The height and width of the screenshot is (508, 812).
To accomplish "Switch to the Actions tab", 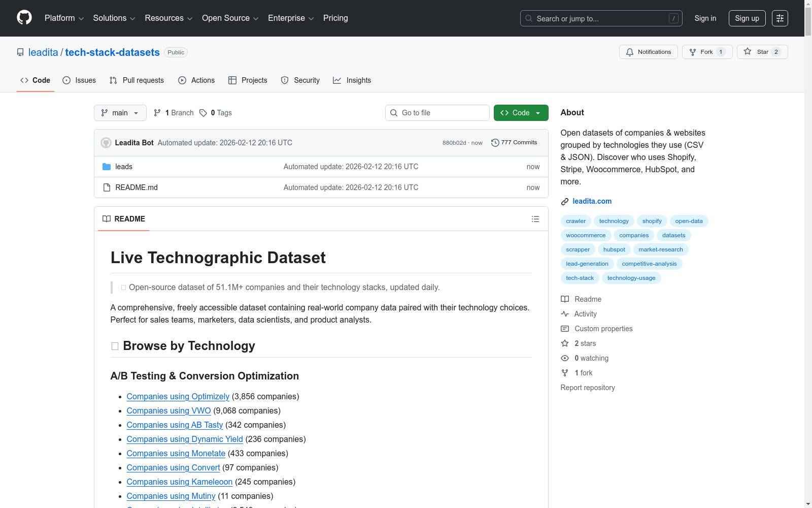I will 196,80.
